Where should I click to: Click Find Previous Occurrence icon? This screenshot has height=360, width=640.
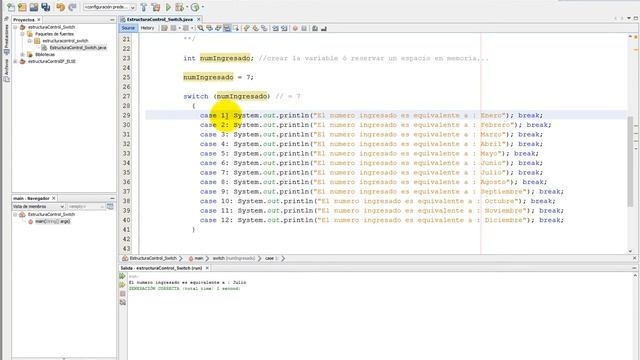[x=209, y=28]
